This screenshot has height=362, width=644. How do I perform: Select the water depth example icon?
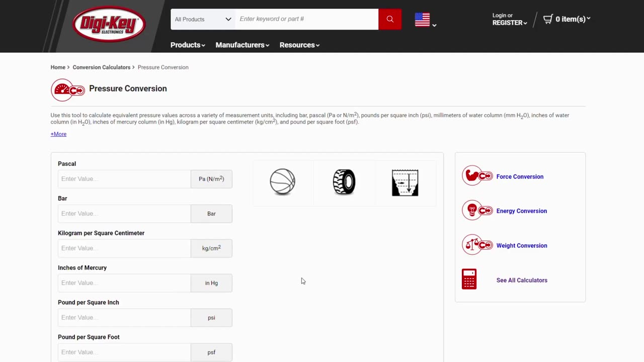click(x=405, y=183)
